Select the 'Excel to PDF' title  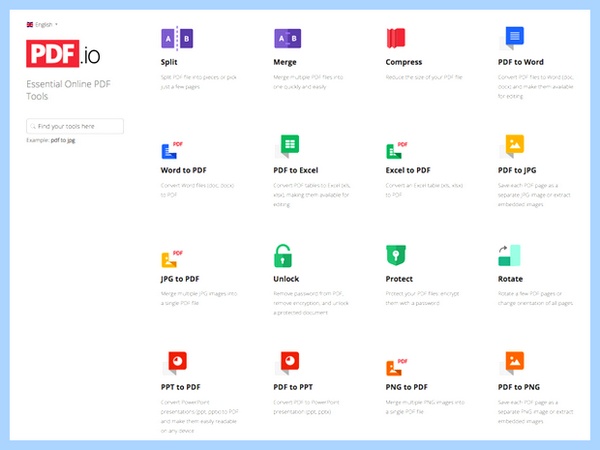click(x=408, y=170)
